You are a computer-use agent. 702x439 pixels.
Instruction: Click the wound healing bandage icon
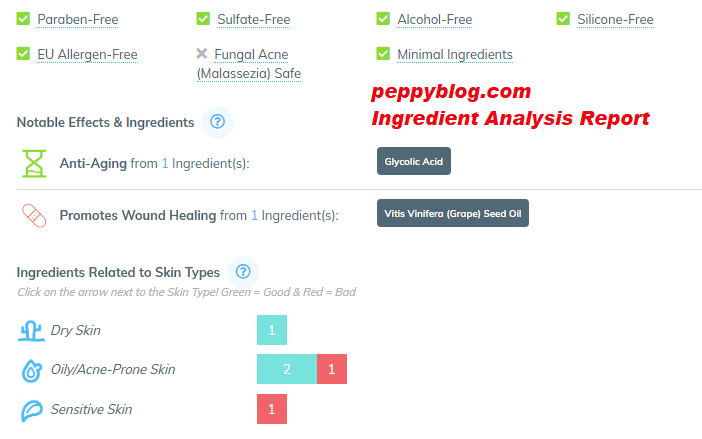[x=36, y=215]
